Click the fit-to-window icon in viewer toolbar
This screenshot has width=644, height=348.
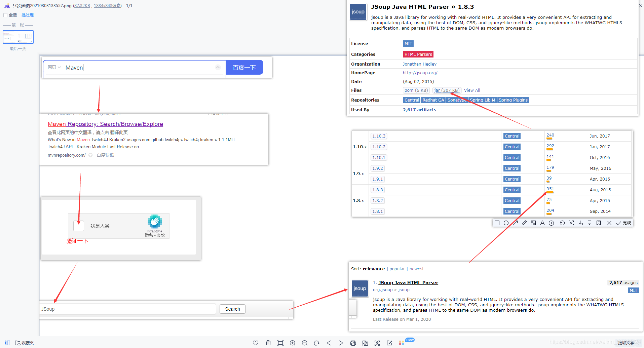(x=280, y=343)
